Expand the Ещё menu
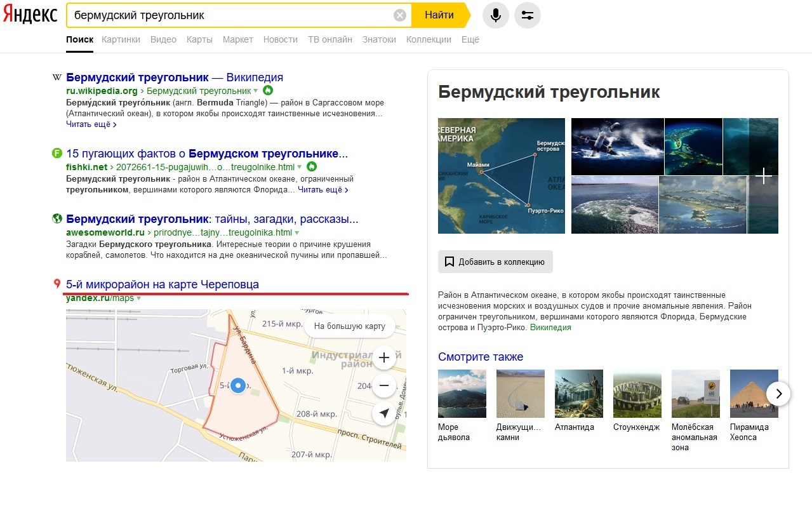Viewport: 812px width, 508px height. [470, 39]
